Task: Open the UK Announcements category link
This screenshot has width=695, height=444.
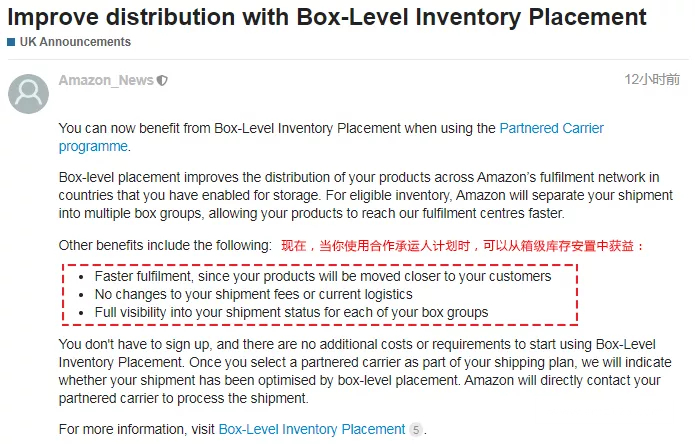Action: [x=75, y=42]
